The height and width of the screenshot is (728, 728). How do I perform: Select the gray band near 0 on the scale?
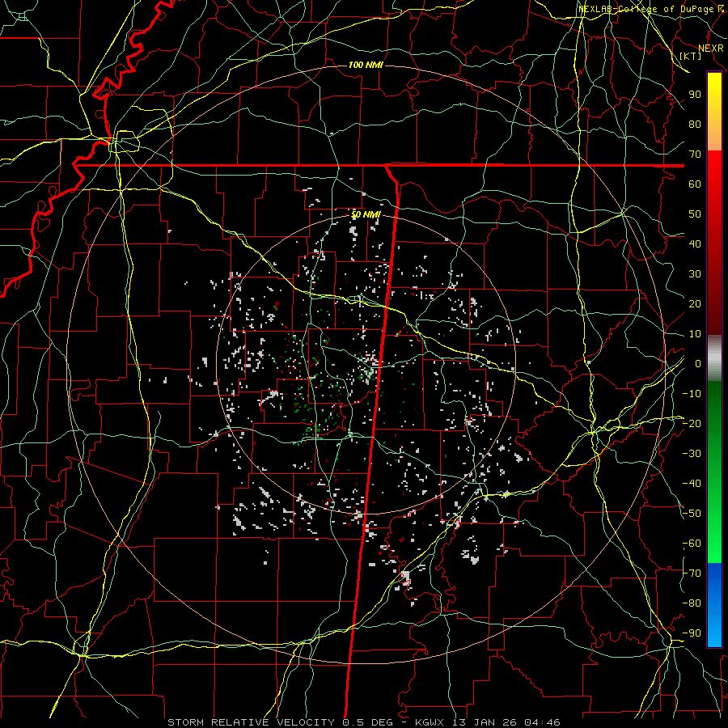click(x=714, y=358)
